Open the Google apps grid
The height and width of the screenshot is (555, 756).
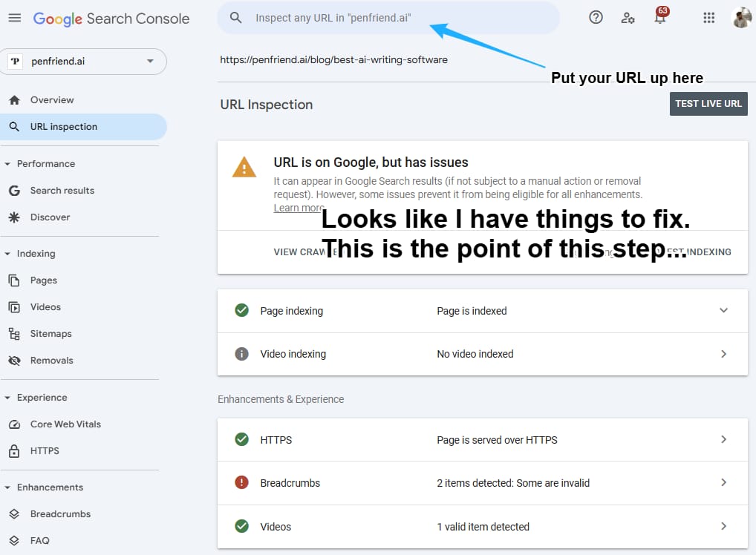click(708, 19)
